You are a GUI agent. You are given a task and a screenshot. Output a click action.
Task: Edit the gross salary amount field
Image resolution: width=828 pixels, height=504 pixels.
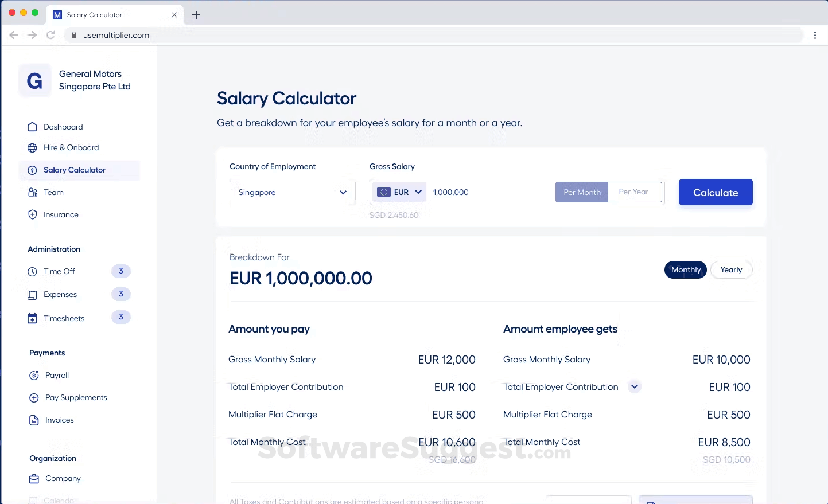[488, 192]
